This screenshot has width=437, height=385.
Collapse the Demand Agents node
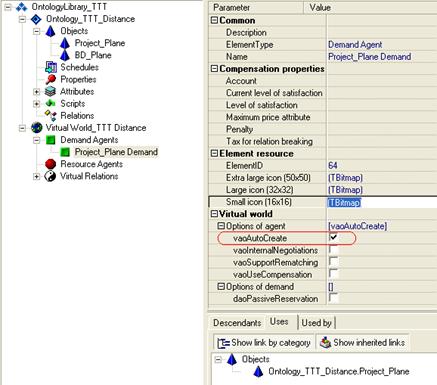(x=37, y=140)
